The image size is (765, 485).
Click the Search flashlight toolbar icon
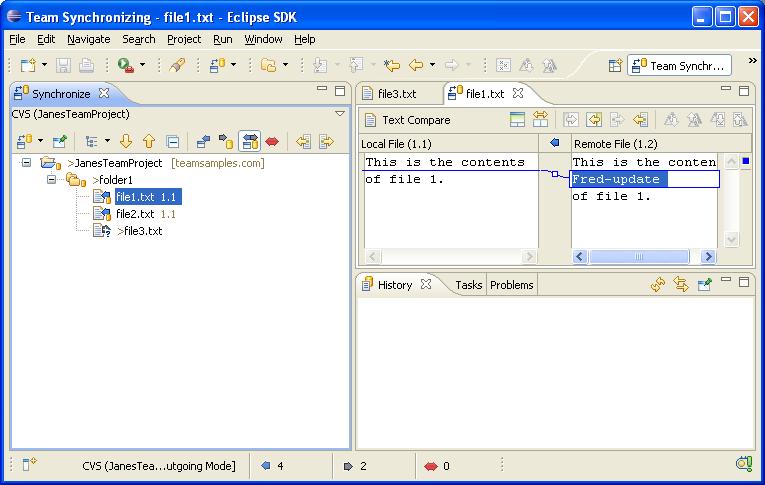[177, 65]
